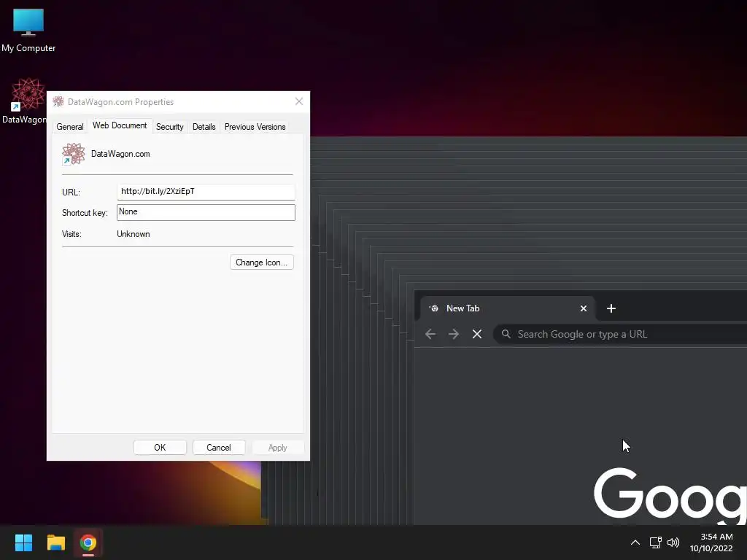Open My Computer desktop icon

pos(28,30)
